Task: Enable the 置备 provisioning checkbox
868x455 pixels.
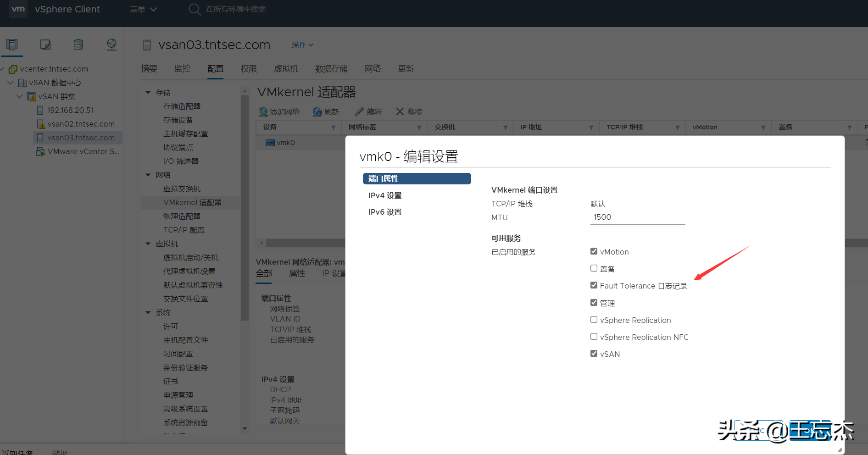Action: 594,268
